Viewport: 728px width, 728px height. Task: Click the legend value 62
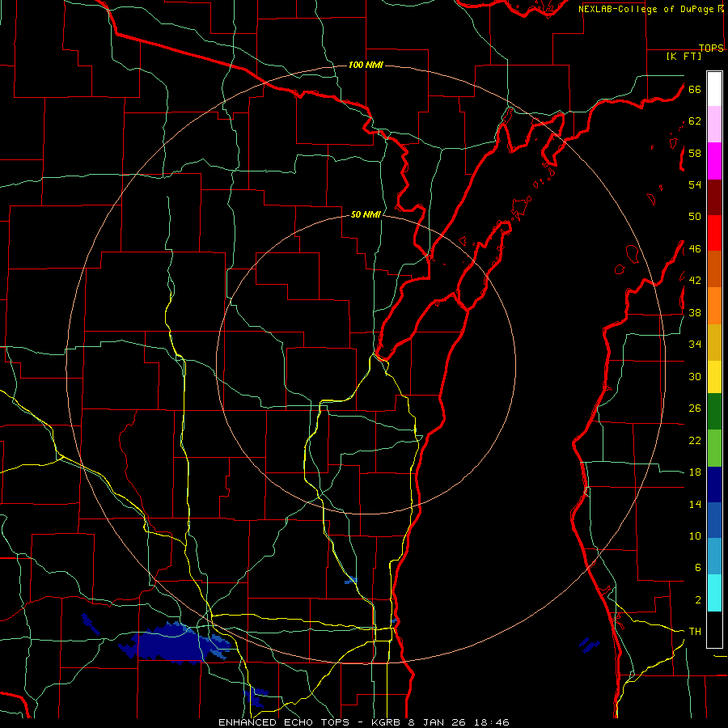[695, 121]
